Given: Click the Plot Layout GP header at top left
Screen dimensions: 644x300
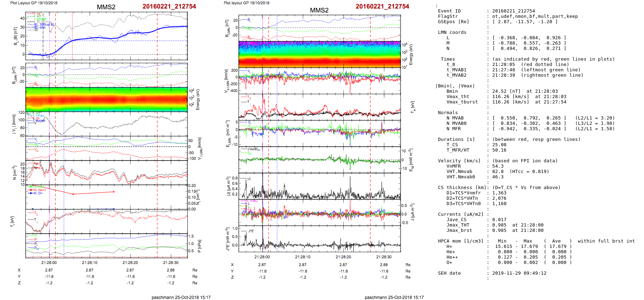Looking at the screenshot, I should [x=34, y=3].
